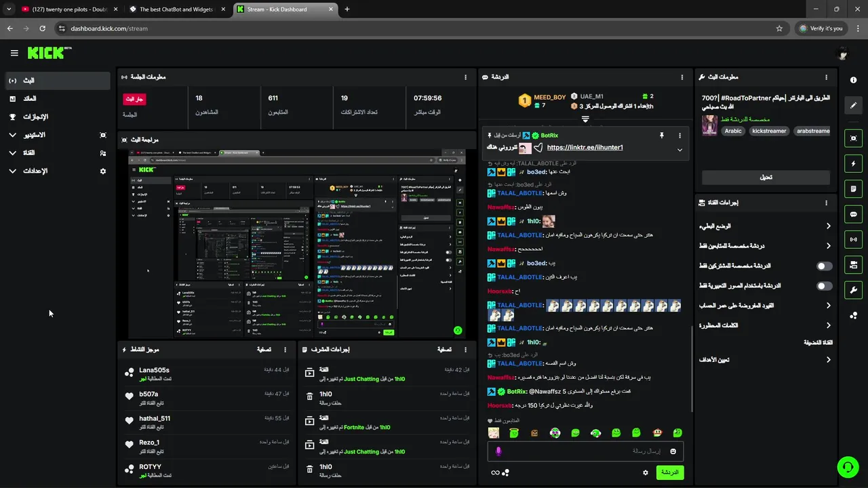Collapse the pinned message with its chevron
868x488 pixels.
tap(679, 150)
